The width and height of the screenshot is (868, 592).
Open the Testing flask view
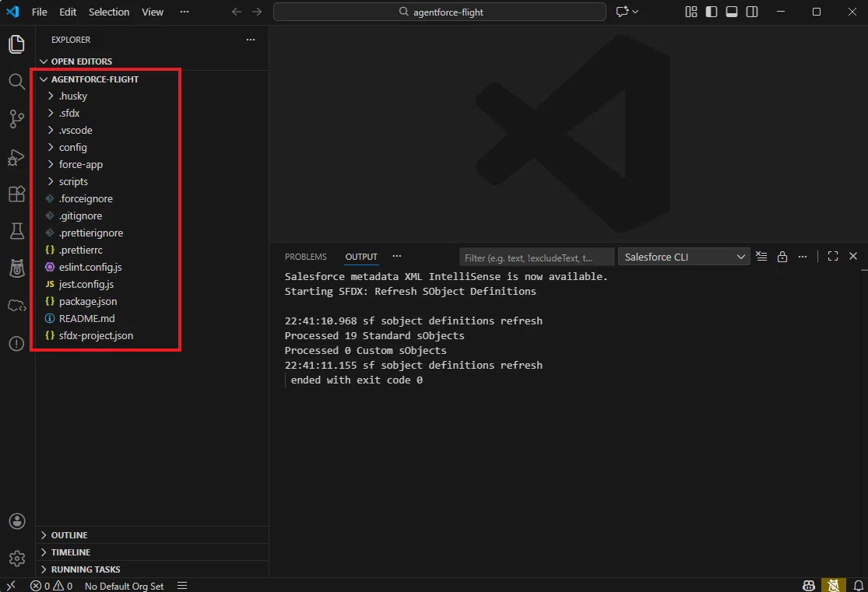pyautogui.click(x=16, y=231)
